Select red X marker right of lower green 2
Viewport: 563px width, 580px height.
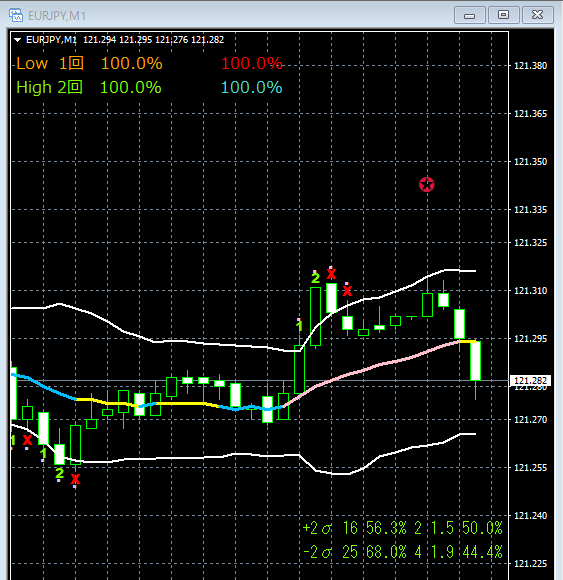click(75, 479)
